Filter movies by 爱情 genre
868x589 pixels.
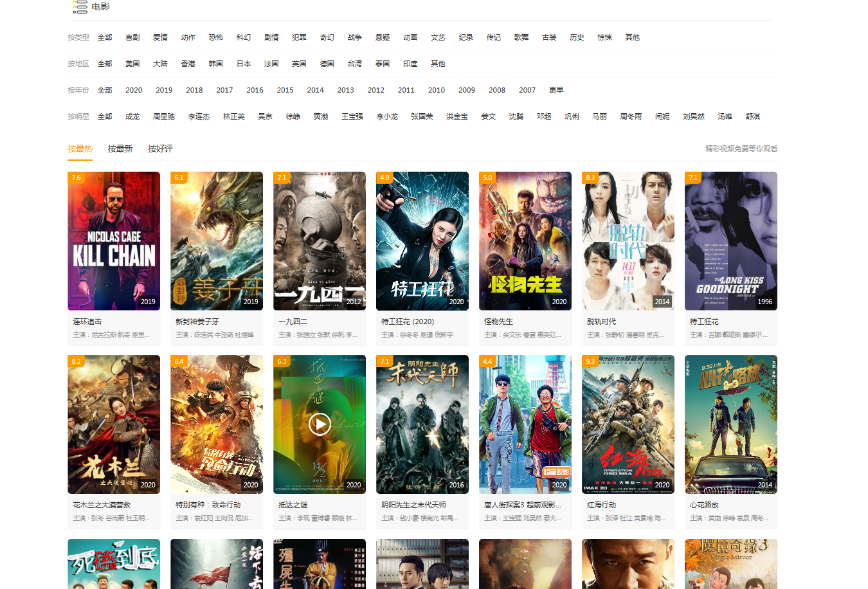pos(160,37)
